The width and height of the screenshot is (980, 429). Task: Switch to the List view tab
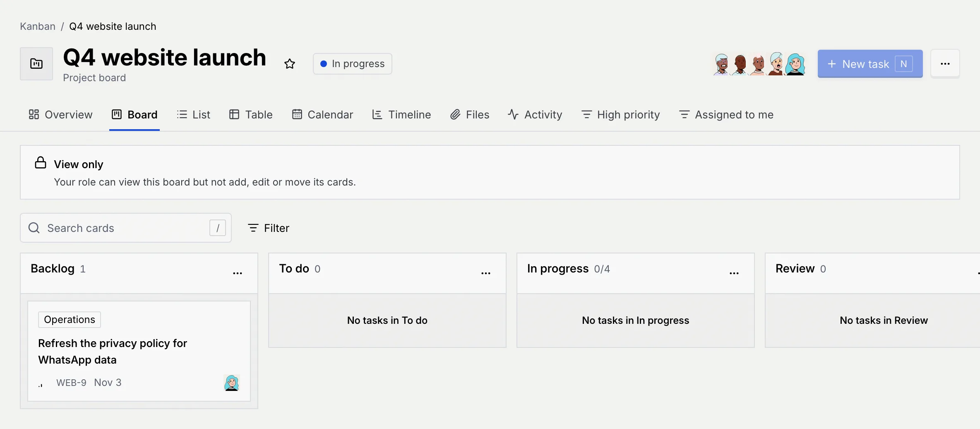[193, 115]
